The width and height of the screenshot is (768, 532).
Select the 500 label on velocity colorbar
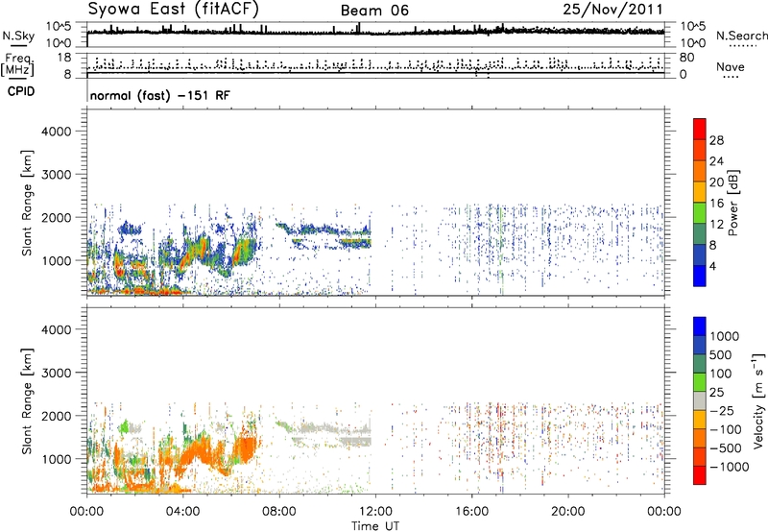click(x=720, y=355)
